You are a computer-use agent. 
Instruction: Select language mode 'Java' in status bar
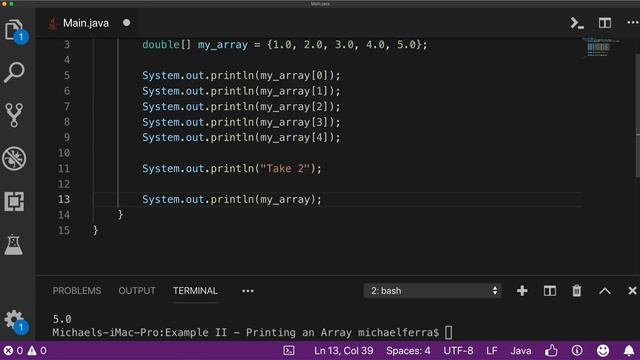pos(521,351)
